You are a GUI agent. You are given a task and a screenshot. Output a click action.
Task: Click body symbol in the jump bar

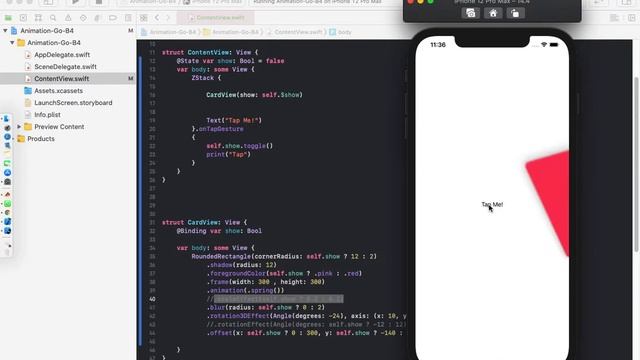340,32
